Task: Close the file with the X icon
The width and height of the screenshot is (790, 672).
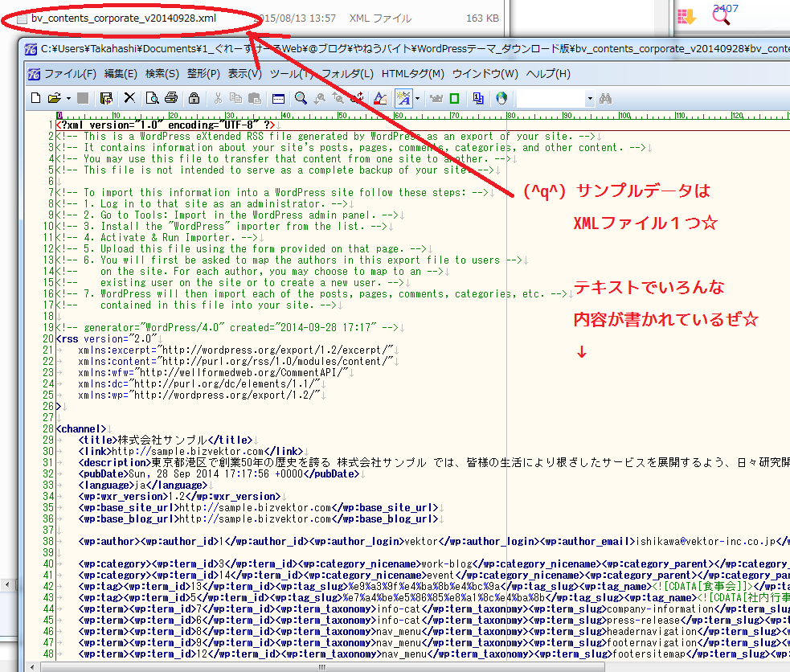Action: tap(129, 98)
